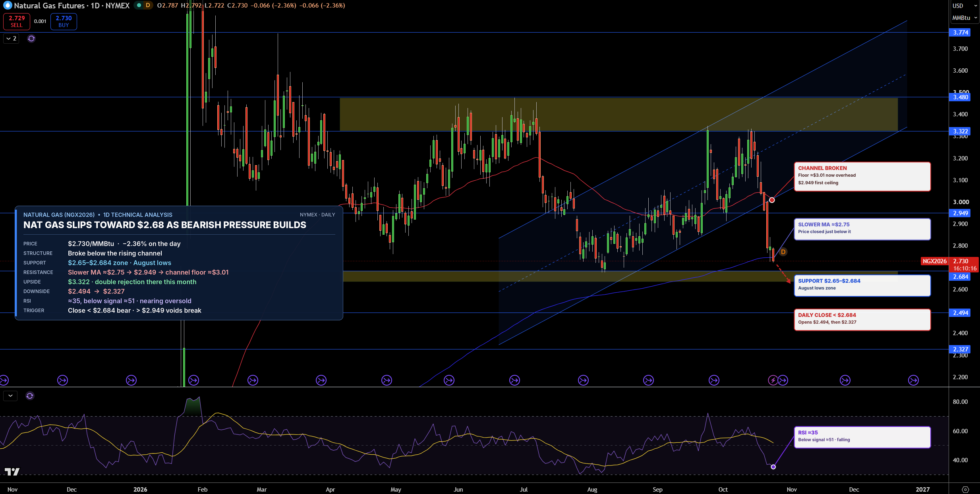
Task: Click the contract roll marker above Mar
Action: point(253,380)
